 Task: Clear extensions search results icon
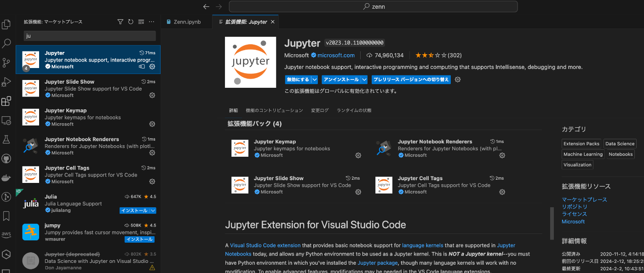point(141,22)
